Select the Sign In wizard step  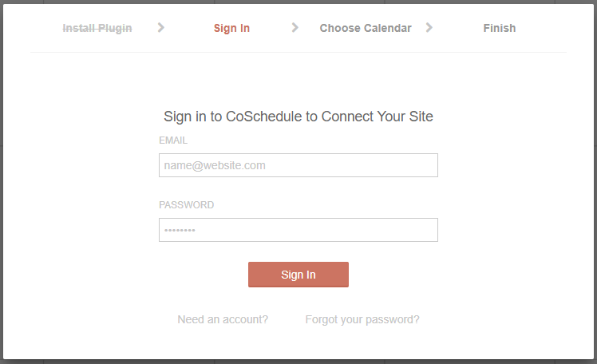point(231,28)
